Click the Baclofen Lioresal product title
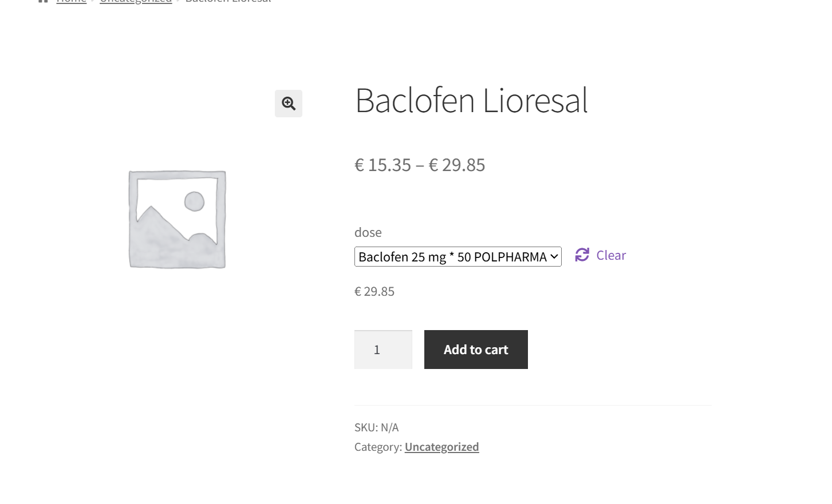Screen dimensions: 832x504 click(471, 101)
